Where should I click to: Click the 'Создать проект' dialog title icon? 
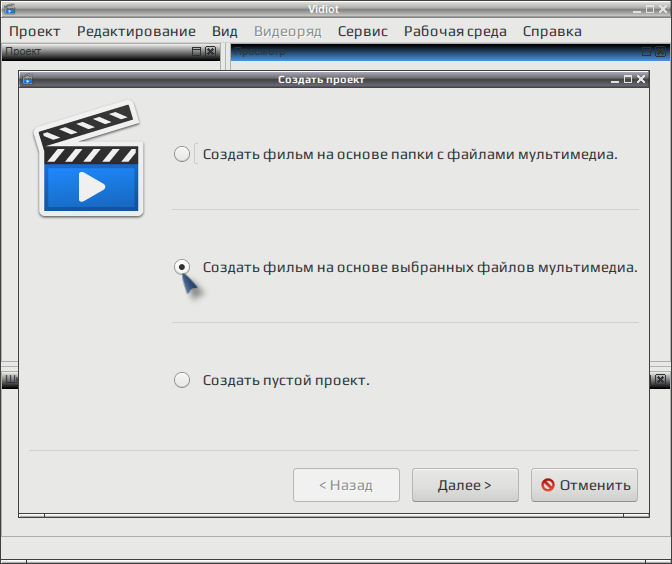pos(28,79)
